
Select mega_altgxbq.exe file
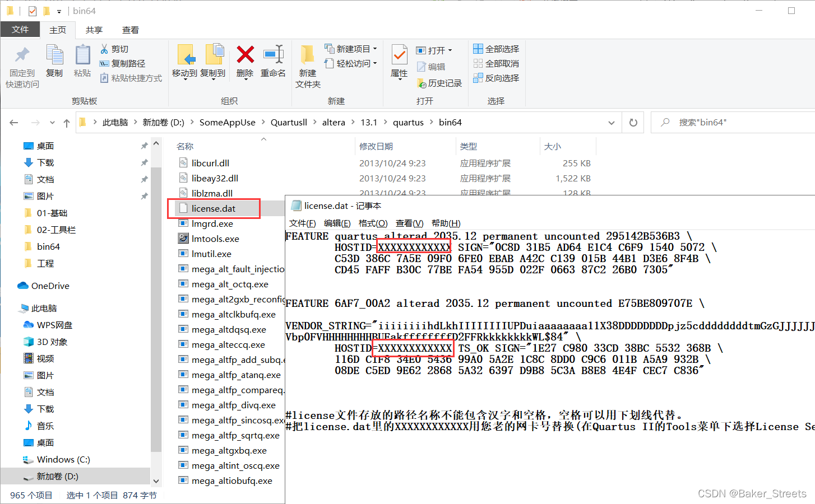coord(229,451)
